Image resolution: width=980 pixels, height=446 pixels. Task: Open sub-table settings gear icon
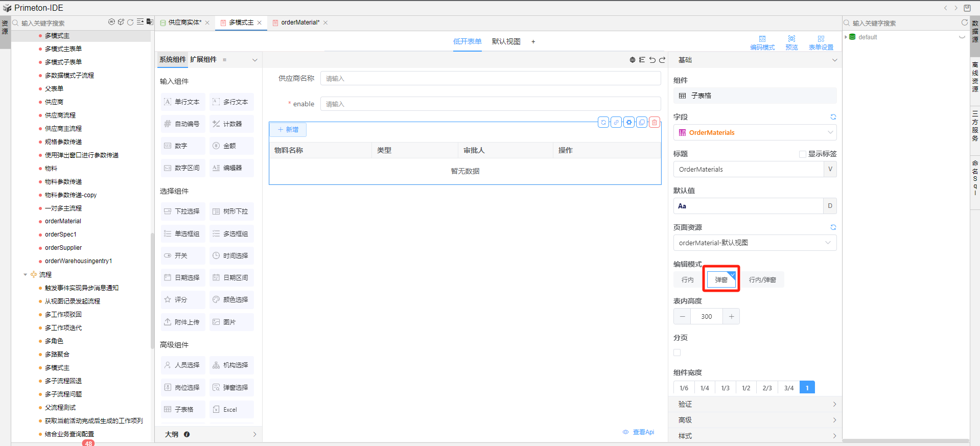pyautogui.click(x=629, y=123)
